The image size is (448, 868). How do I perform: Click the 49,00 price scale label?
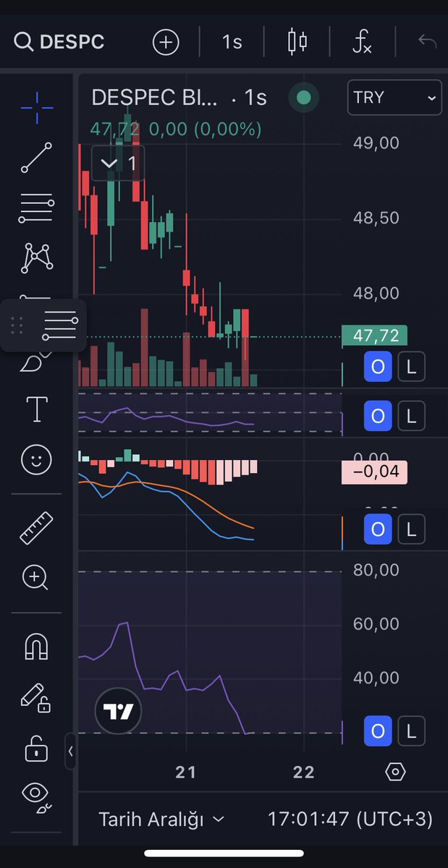(x=376, y=142)
